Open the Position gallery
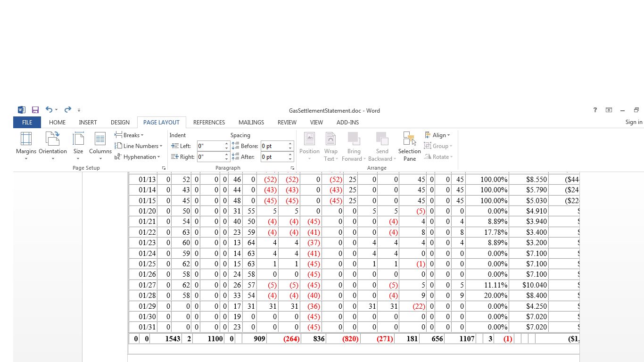Viewport: 644px width, 362px height. [309, 146]
